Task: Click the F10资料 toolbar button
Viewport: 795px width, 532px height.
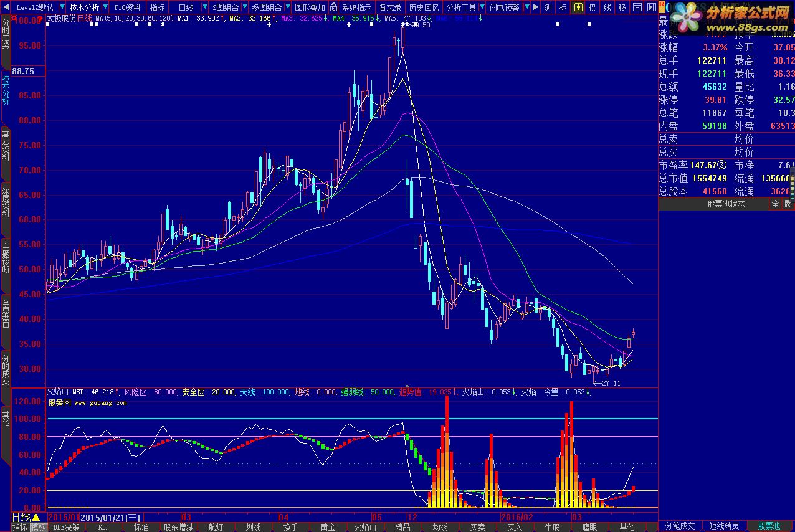Action: 127,7
